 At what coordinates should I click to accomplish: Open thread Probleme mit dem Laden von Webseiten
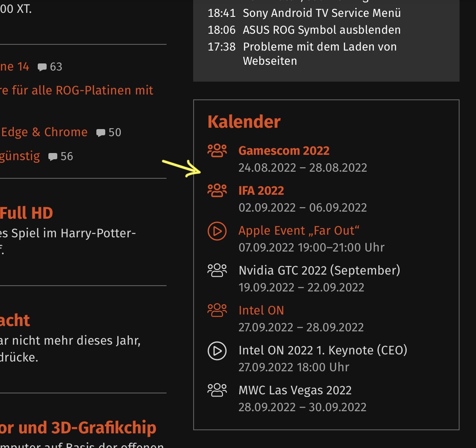coord(320,54)
